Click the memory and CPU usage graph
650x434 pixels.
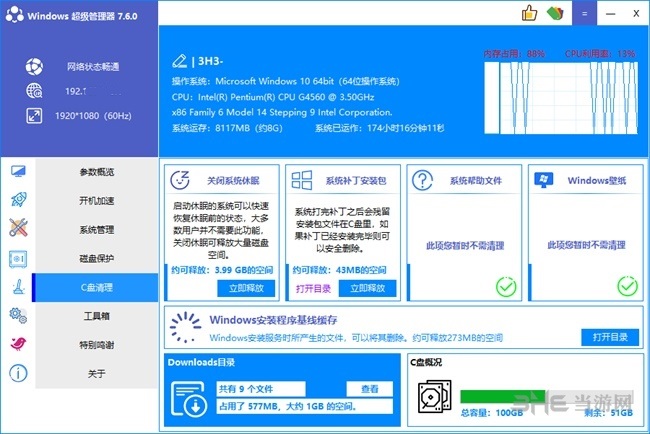coord(561,98)
